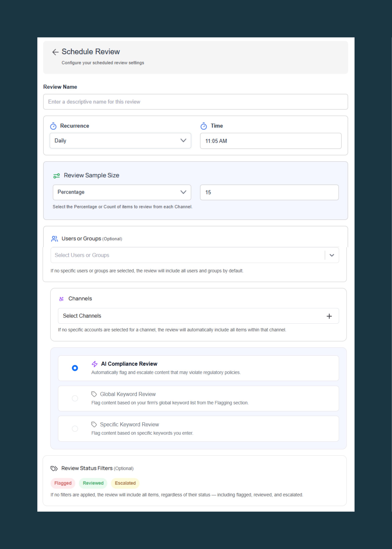Click the Select Users or Groups placeholder text
Screen dimensions: 392x549
(82, 255)
